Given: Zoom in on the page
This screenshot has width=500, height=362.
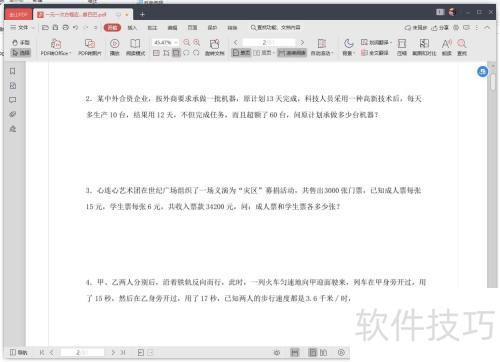Looking at the screenshot, I should coord(197,42).
